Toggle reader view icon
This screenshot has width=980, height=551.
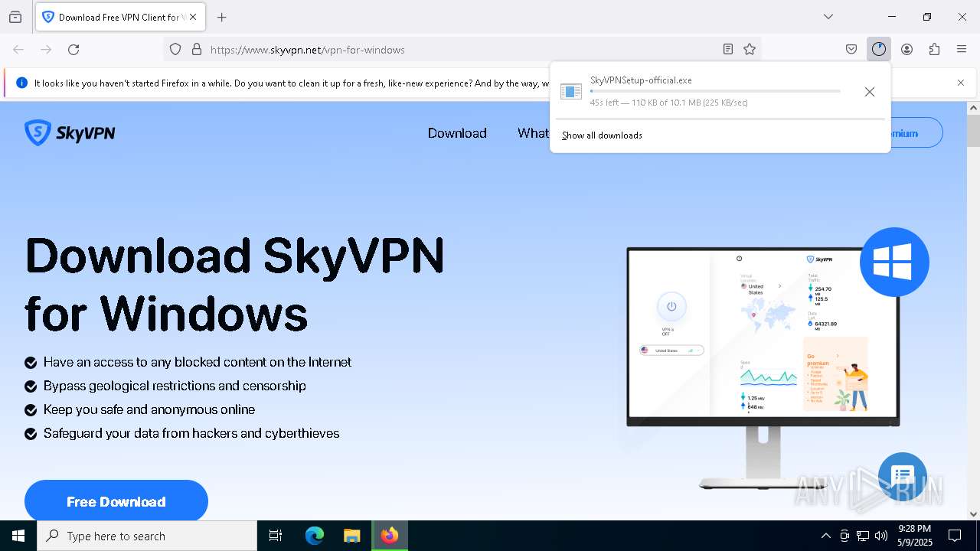click(728, 50)
